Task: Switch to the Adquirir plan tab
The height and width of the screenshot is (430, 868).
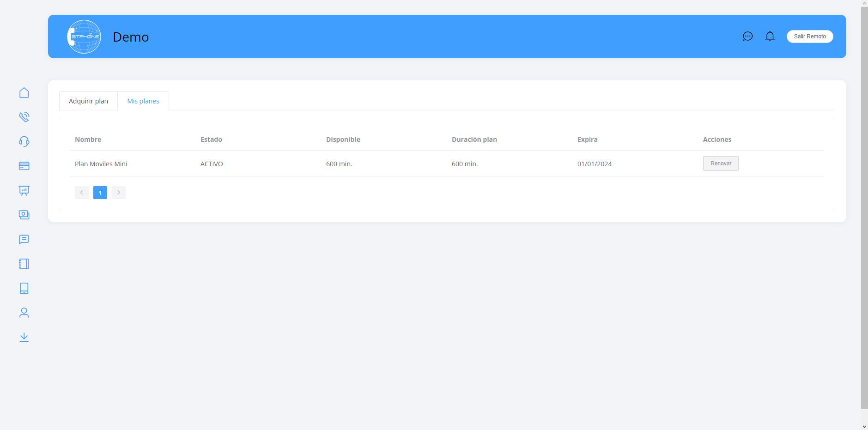Action: coord(88,101)
